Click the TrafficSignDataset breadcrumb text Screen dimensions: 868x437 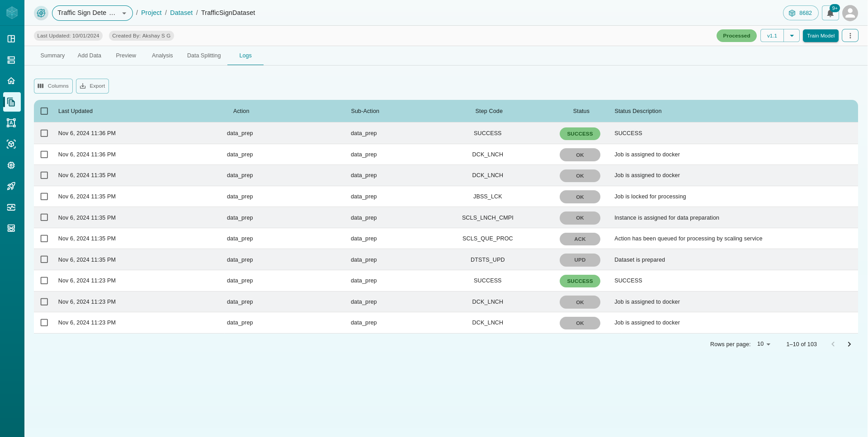(228, 13)
